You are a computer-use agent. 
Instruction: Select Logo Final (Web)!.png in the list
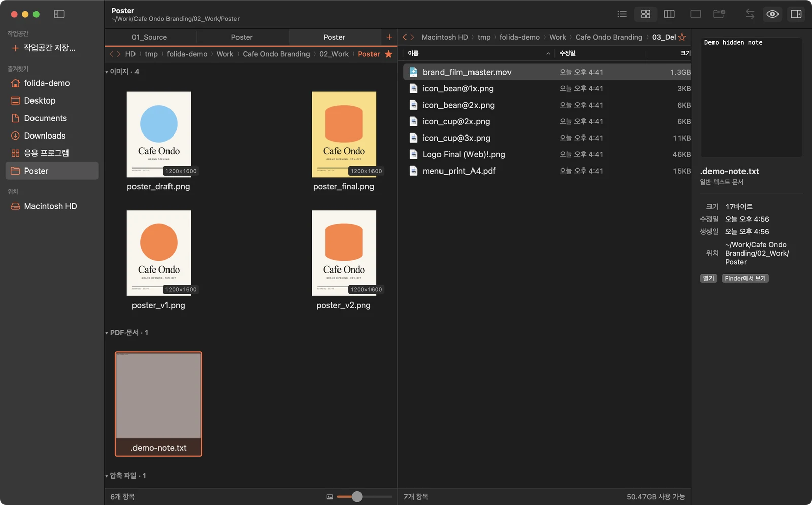pyautogui.click(x=547, y=154)
